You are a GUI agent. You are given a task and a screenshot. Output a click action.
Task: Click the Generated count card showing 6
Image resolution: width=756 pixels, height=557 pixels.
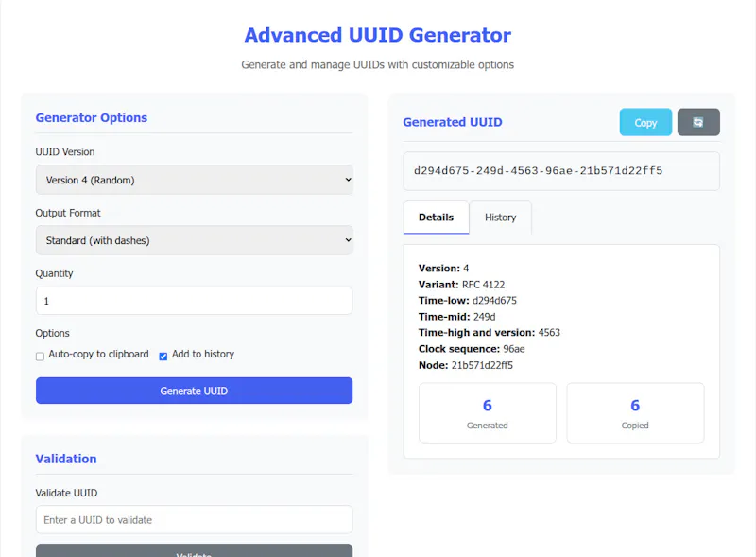pyautogui.click(x=488, y=413)
